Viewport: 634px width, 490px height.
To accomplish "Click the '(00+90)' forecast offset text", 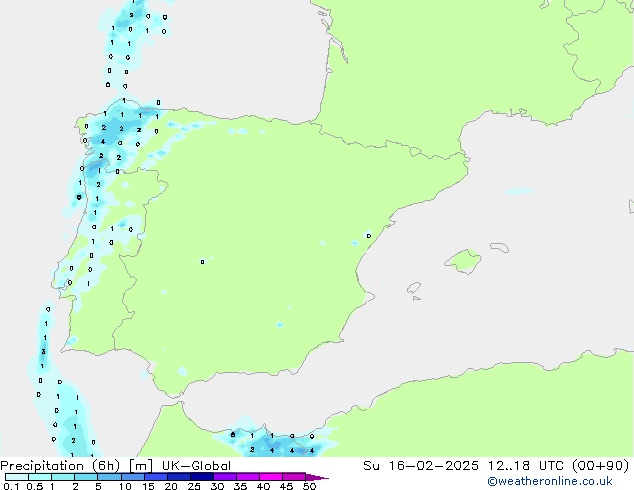I will (600, 466).
